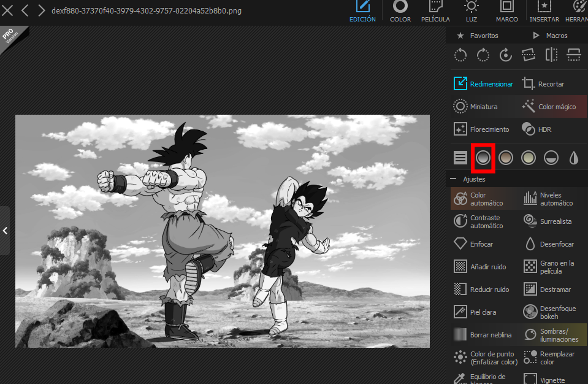Click the Color mágico wand icon

coord(529,107)
